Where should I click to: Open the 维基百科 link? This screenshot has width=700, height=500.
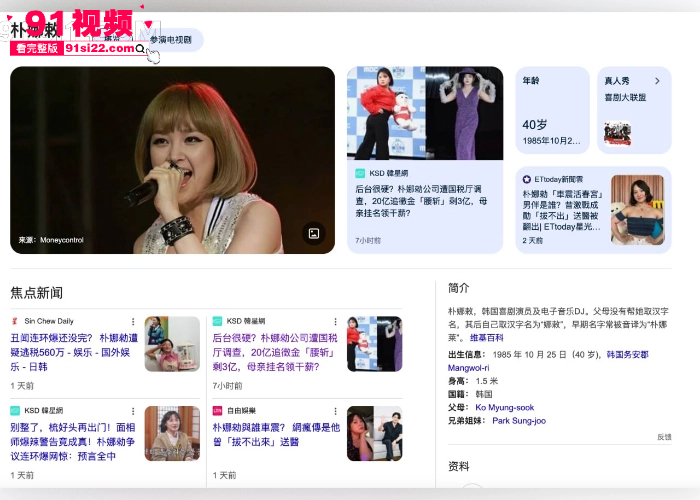click(x=487, y=338)
